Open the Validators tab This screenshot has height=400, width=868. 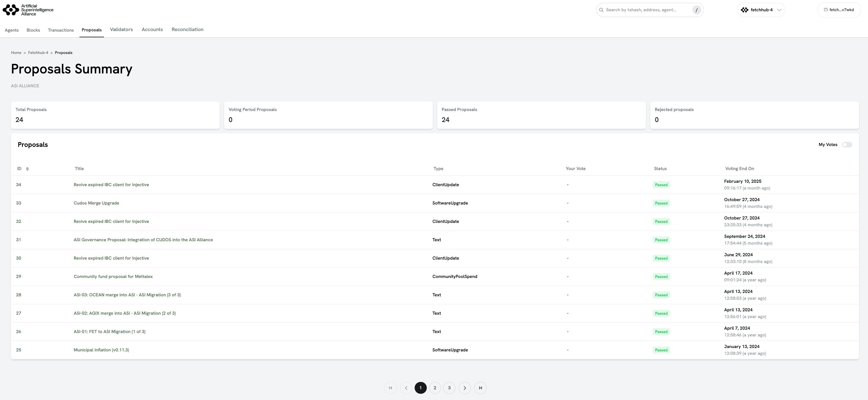[x=121, y=30]
